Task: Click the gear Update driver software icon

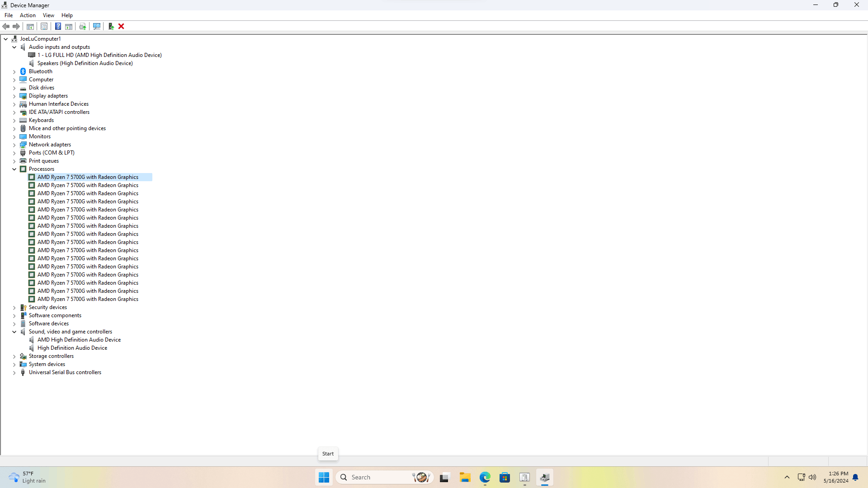Action: coord(83,27)
